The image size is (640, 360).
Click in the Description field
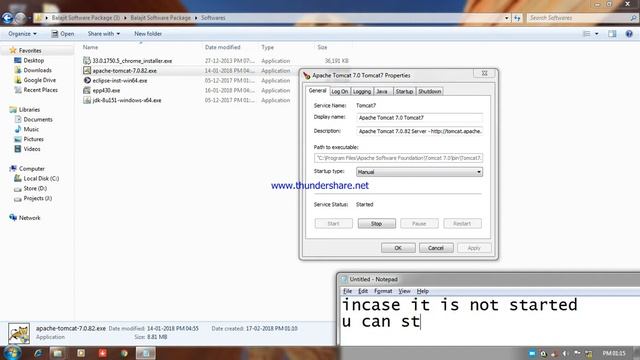(x=419, y=131)
